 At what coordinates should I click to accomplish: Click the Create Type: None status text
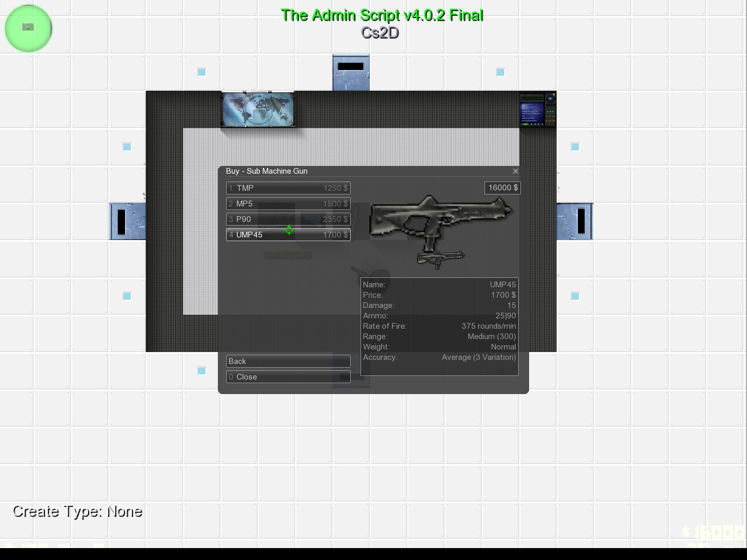pos(77,511)
